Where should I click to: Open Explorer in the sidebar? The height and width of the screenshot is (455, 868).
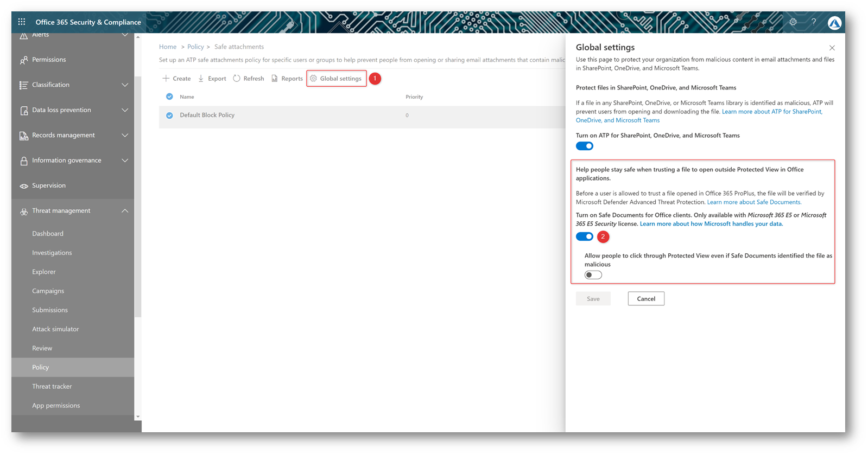click(x=44, y=272)
